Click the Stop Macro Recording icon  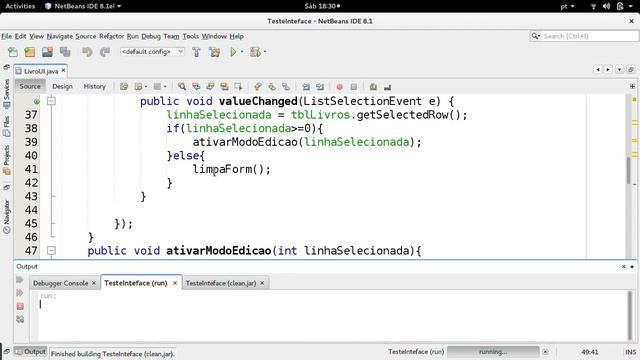(x=354, y=87)
